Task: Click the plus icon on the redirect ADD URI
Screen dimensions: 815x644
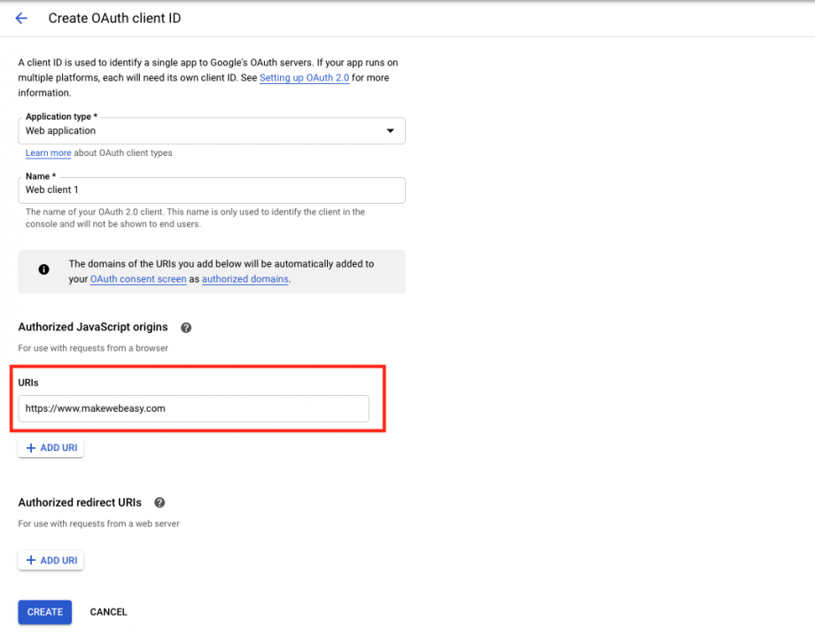Action: [x=32, y=560]
